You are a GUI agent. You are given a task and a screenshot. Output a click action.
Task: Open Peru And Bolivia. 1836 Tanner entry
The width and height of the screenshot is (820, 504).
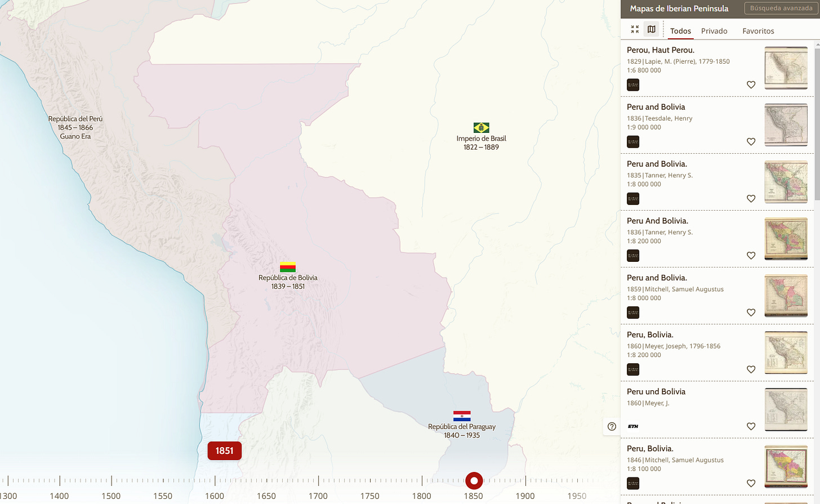click(657, 221)
